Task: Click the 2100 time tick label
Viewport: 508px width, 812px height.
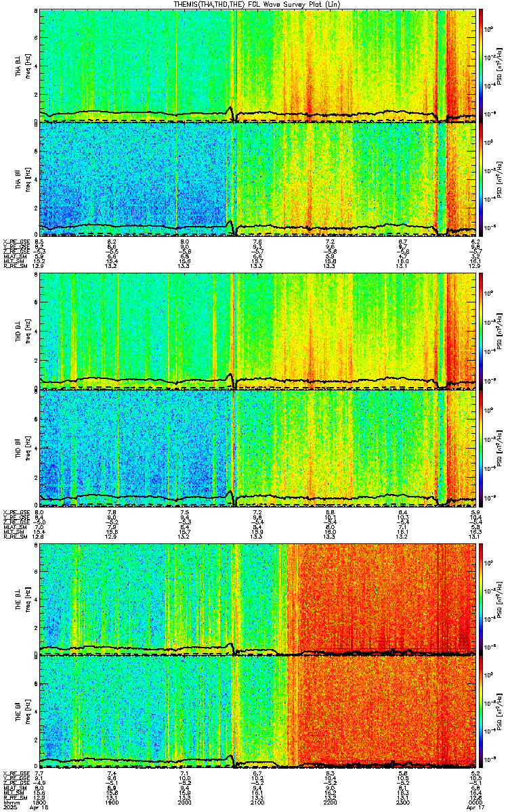Action: 257,801
